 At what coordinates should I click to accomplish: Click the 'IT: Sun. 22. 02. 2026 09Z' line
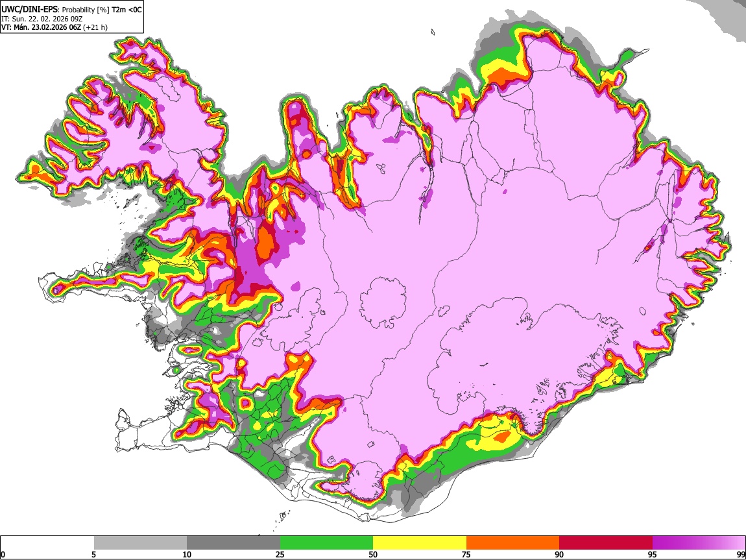click(42, 19)
